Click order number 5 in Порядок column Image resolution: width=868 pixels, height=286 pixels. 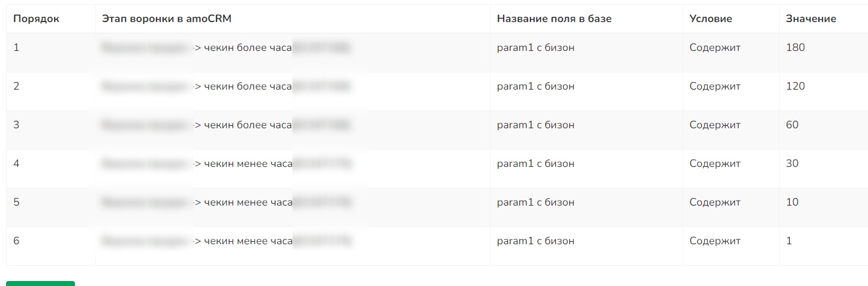click(x=17, y=203)
